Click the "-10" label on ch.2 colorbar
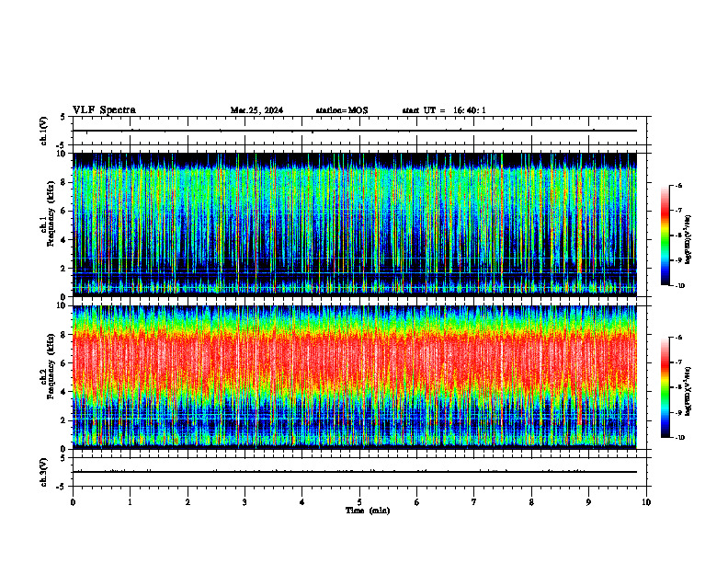 click(x=680, y=438)
